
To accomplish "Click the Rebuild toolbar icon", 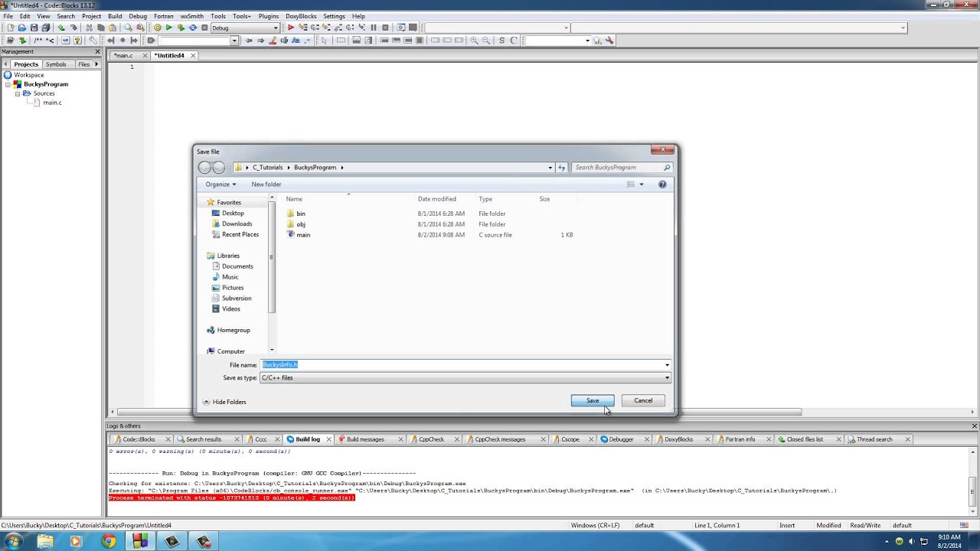I will click(192, 28).
